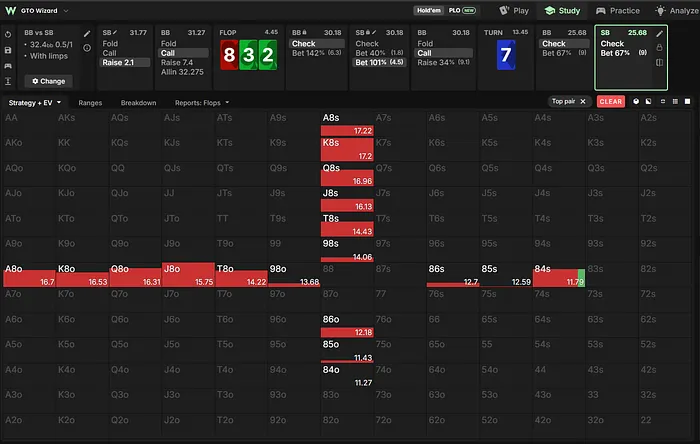700x444 pixels.
Task: Select Raise 7.4 in the BB 31.27 panel
Action: [177, 62]
